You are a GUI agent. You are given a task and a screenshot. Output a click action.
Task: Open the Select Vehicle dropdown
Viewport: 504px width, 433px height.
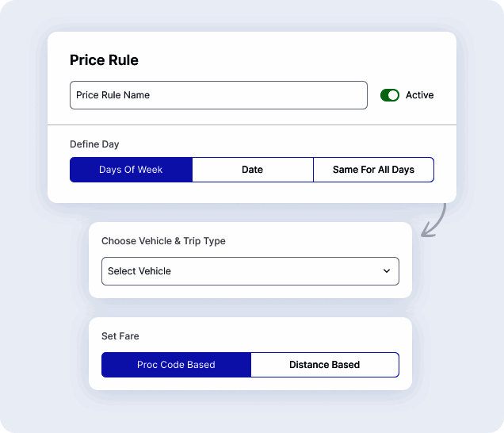[250, 271]
